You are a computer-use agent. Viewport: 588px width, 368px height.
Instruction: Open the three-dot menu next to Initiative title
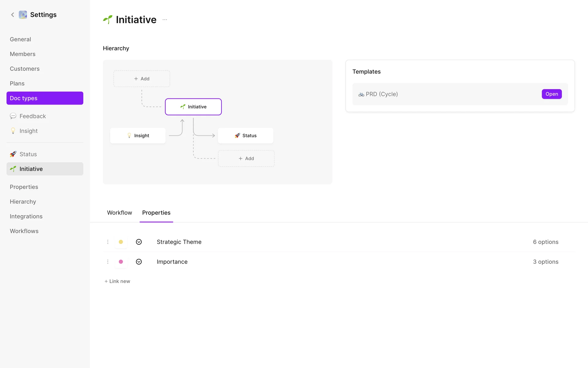[x=165, y=20]
